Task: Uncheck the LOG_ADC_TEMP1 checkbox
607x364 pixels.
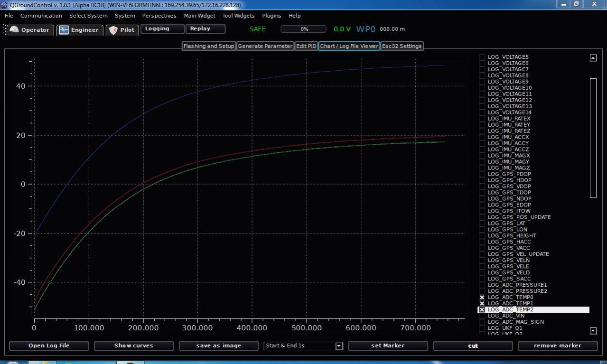Action: [x=482, y=304]
